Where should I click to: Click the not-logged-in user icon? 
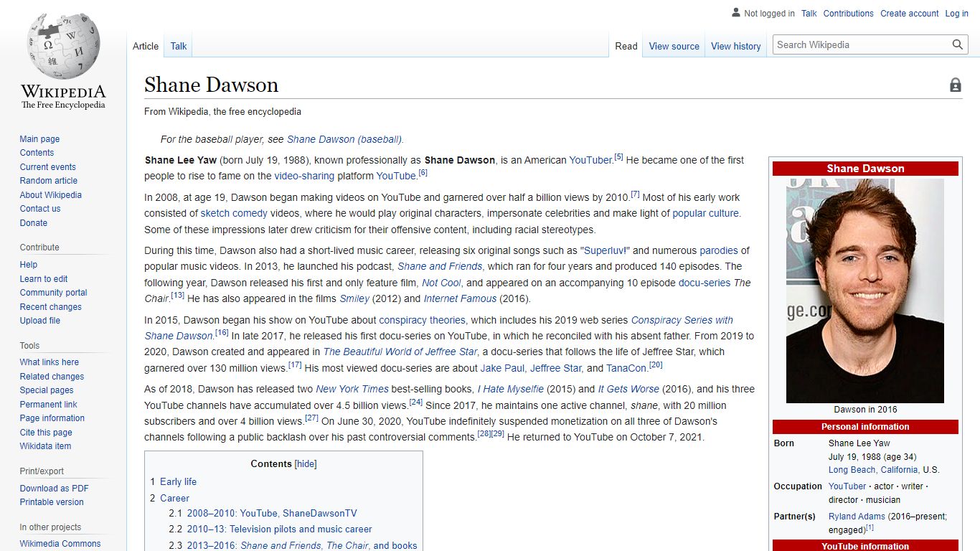coord(736,13)
